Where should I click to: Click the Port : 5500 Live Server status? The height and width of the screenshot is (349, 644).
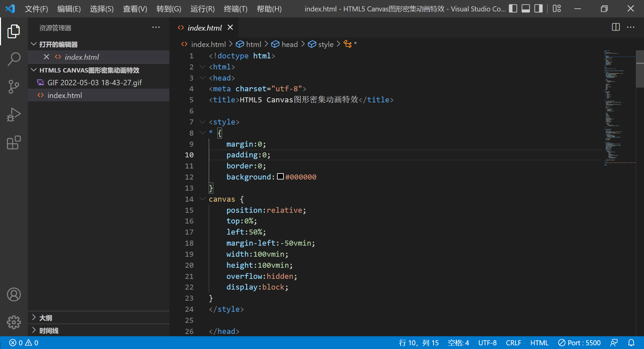(x=579, y=343)
